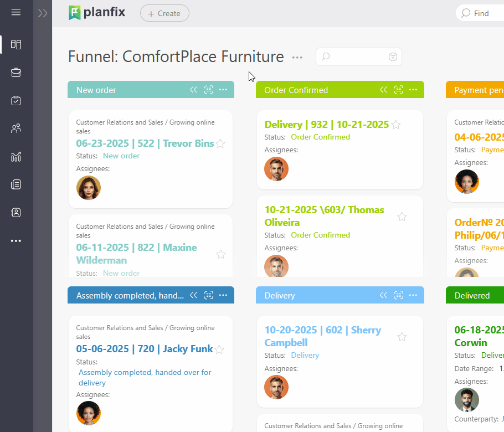Star the 'Delivery | 932 | 10-21-2025' task

point(396,125)
